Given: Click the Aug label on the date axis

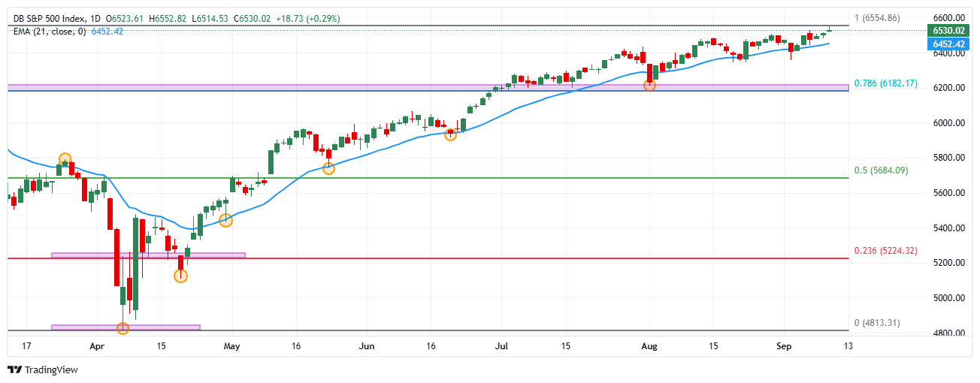Looking at the screenshot, I should (x=651, y=347).
